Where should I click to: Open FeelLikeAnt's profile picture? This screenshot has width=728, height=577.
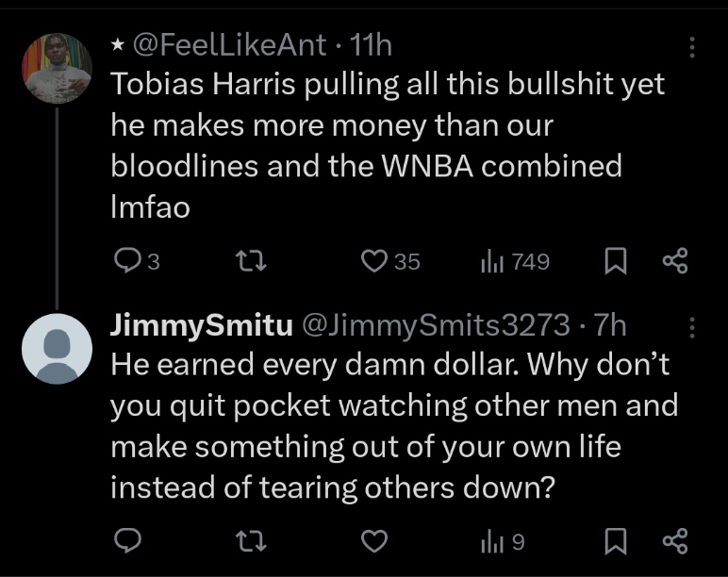(x=57, y=67)
